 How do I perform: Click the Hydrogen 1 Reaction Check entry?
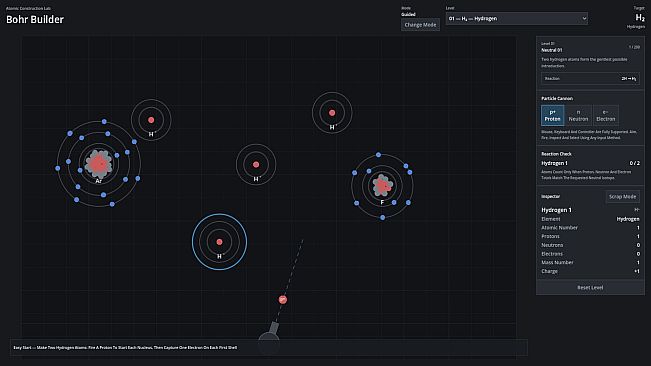click(554, 163)
